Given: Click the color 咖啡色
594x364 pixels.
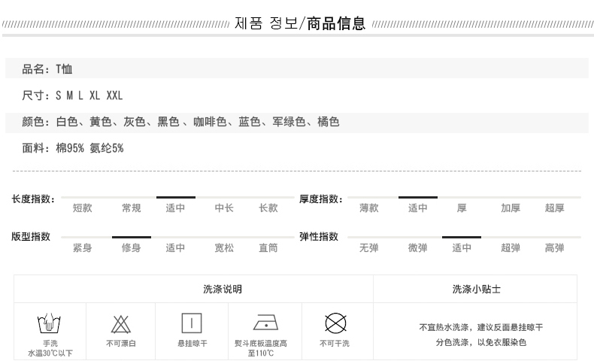Looking at the screenshot, I should tap(210, 122).
